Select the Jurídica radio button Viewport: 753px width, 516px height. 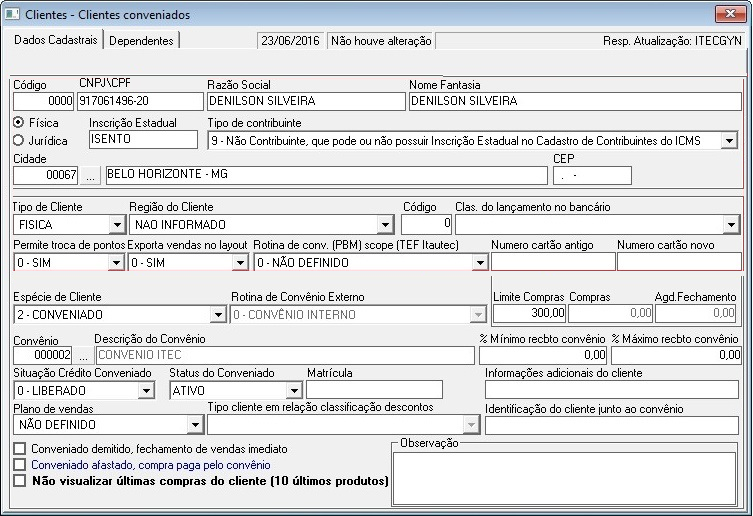[x=18, y=141]
